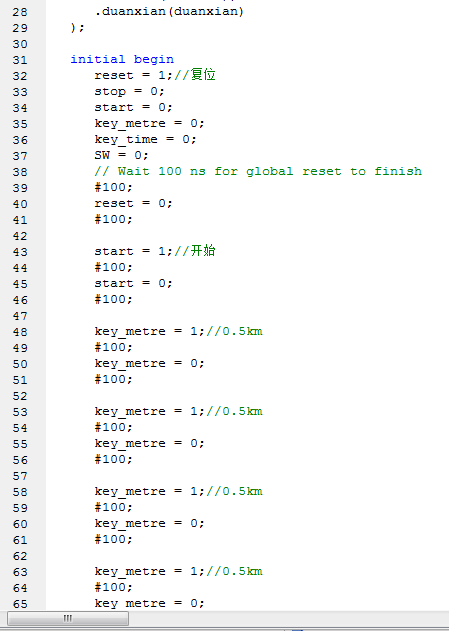Click the 'SW = 0;' assignment

(122, 155)
